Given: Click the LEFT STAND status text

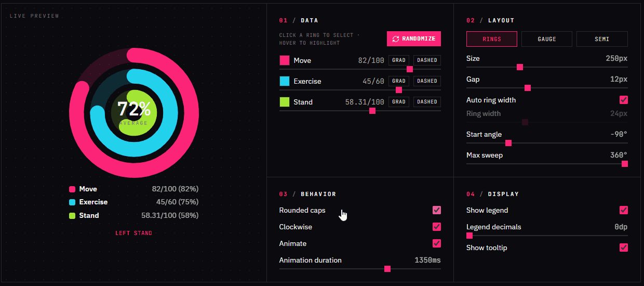Looking at the screenshot, I should tap(134, 233).
